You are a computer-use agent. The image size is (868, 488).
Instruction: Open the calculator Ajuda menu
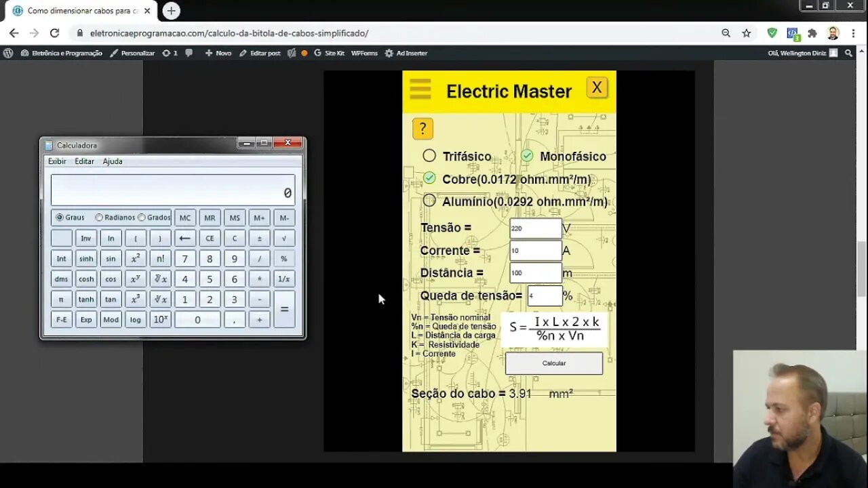tap(113, 161)
